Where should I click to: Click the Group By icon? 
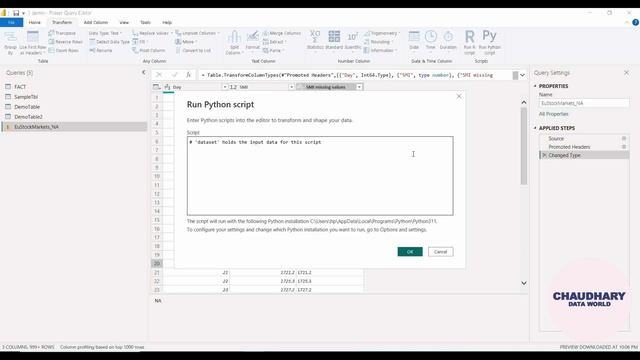pyautogui.click(x=10, y=37)
